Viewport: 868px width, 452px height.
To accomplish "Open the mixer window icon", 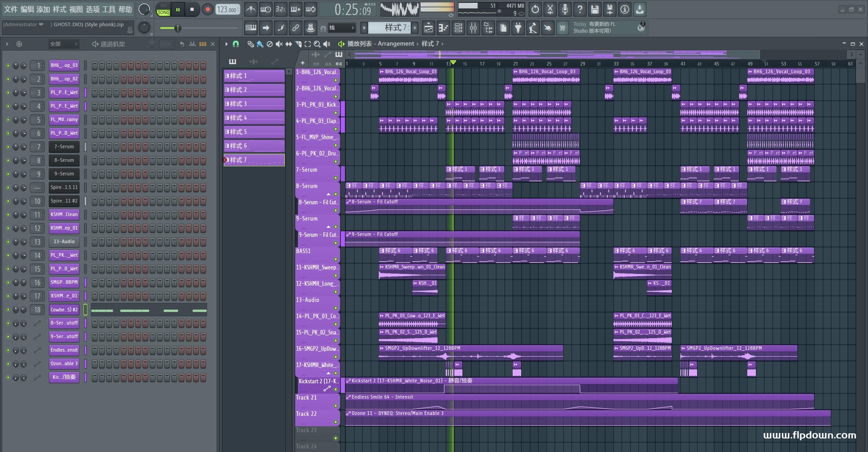I will [473, 28].
